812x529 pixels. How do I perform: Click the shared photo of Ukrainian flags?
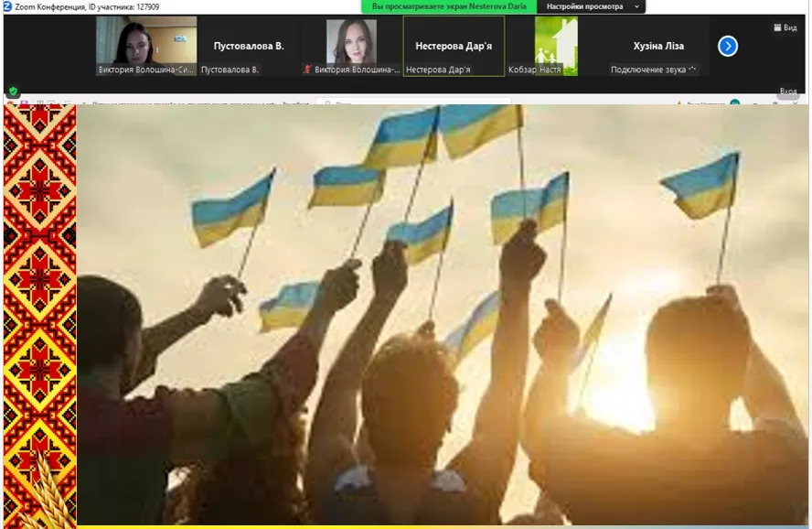pyautogui.click(x=443, y=311)
